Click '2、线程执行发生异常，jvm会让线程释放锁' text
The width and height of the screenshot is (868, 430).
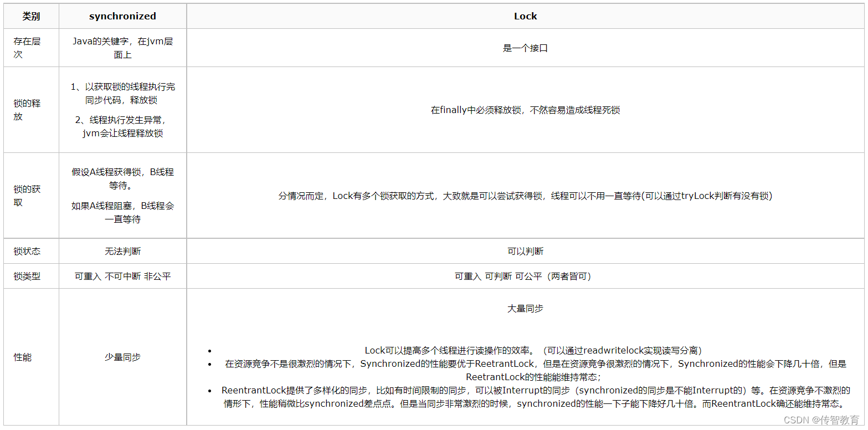[122, 126]
